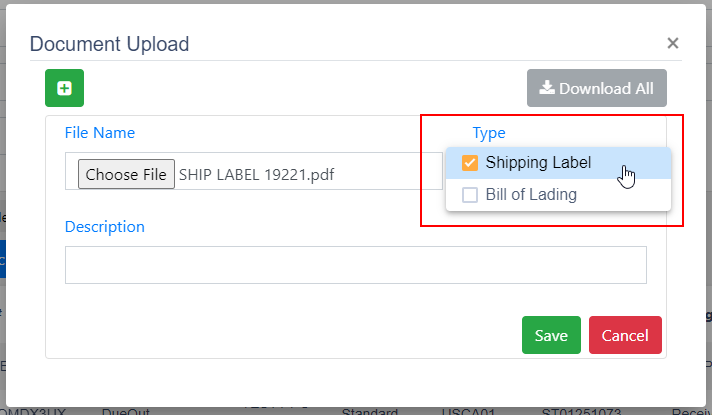The image size is (712, 415).
Task: Cancel the document upload
Action: click(x=625, y=335)
